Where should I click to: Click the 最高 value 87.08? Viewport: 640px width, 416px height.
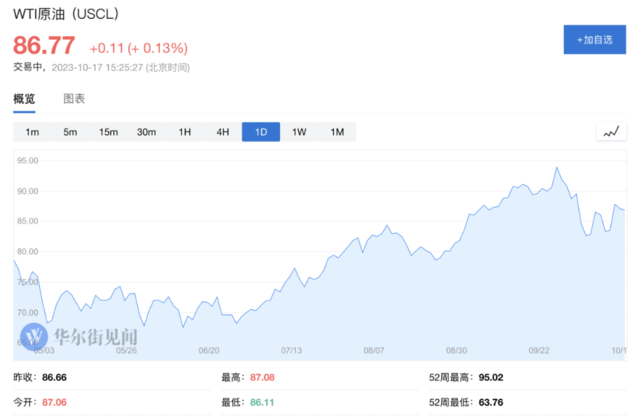tap(260, 378)
